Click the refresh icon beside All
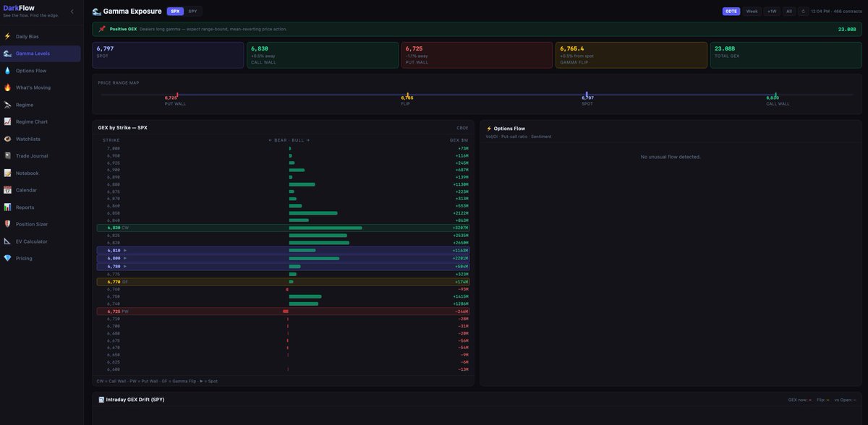868x425 pixels. 803,12
